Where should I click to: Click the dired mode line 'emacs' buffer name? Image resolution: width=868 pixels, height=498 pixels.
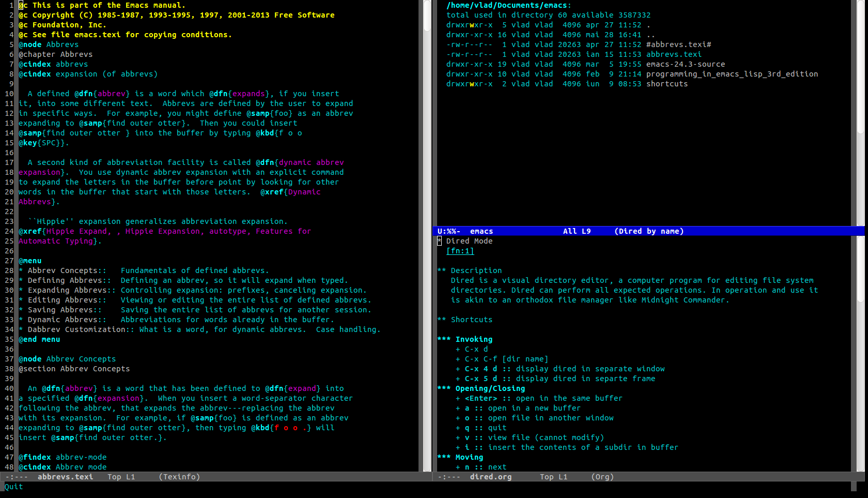[482, 231]
